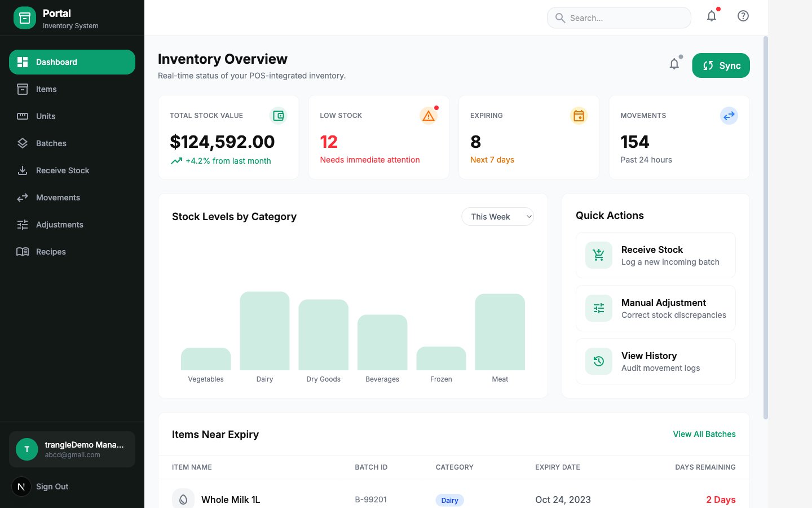Open the trangleDemo Manager profile card
The image size is (812, 508).
72,449
